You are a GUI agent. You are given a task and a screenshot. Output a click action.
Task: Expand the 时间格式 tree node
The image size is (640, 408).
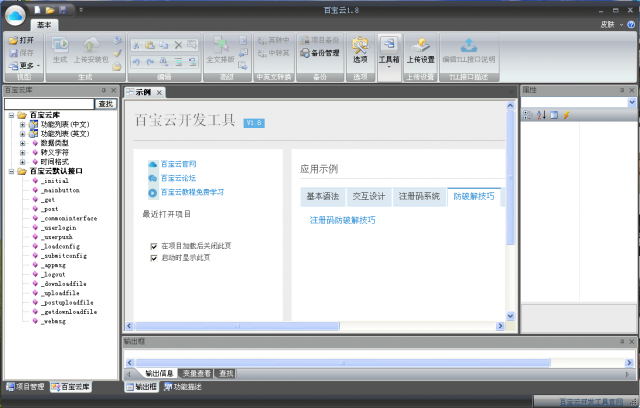point(22,162)
